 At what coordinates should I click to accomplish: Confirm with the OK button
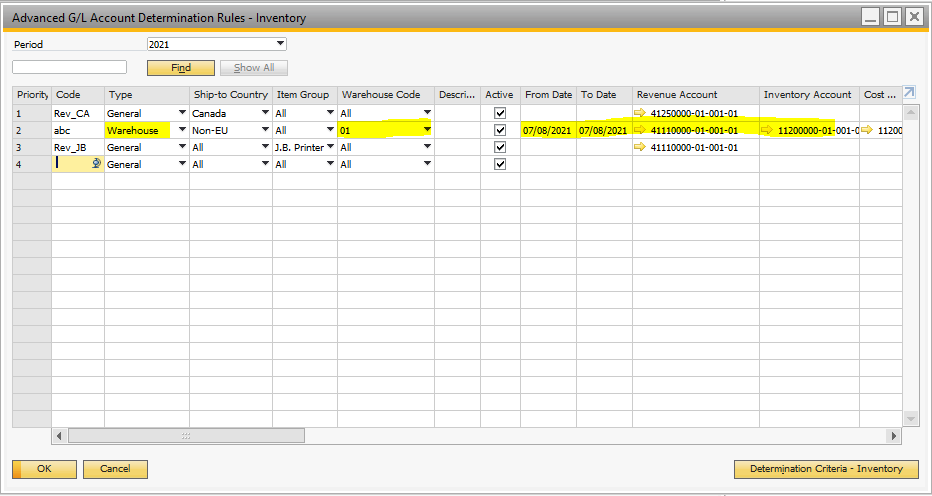(45, 469)
